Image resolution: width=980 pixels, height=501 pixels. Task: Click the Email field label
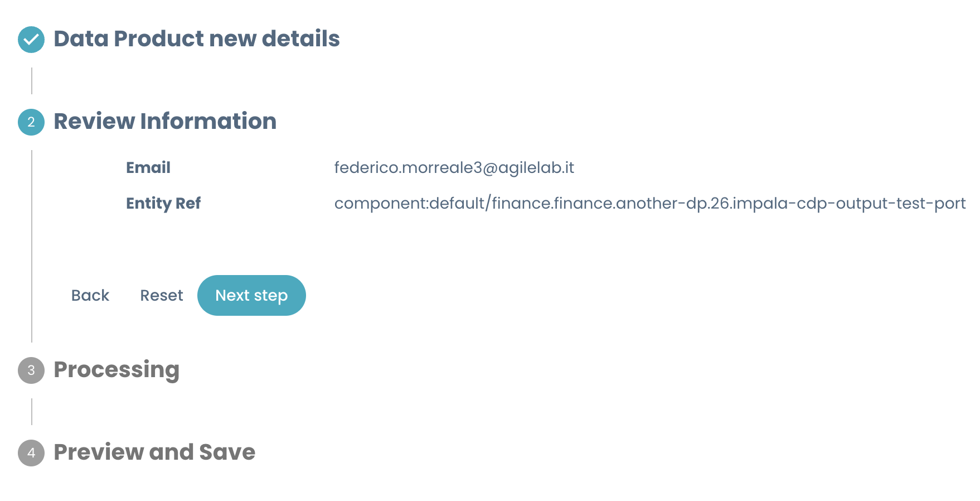click(148, 167)
